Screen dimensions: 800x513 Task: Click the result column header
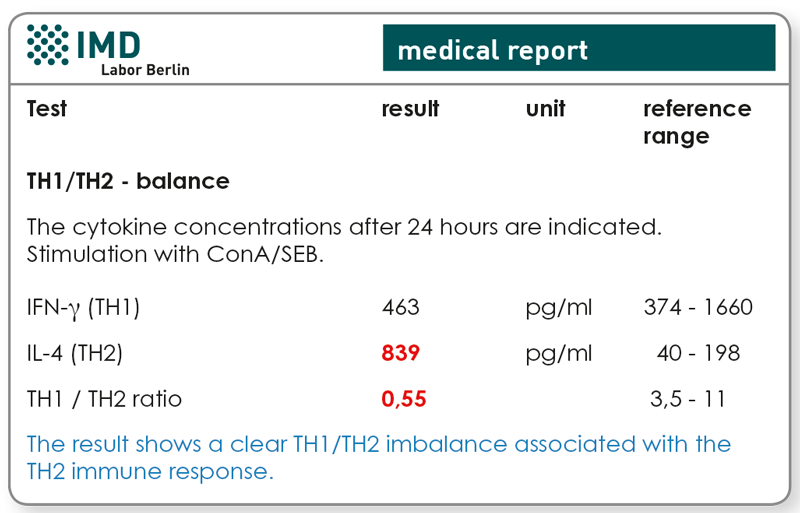410,109
